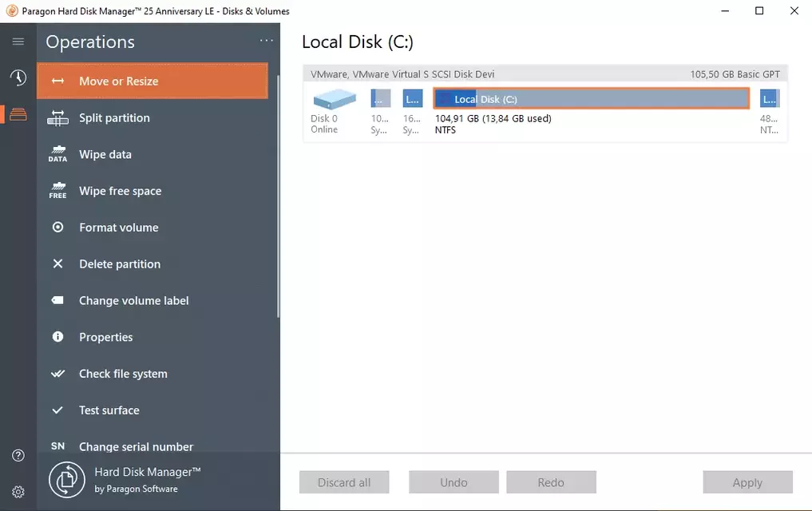Choose Change volume label operation

(152, 300)
